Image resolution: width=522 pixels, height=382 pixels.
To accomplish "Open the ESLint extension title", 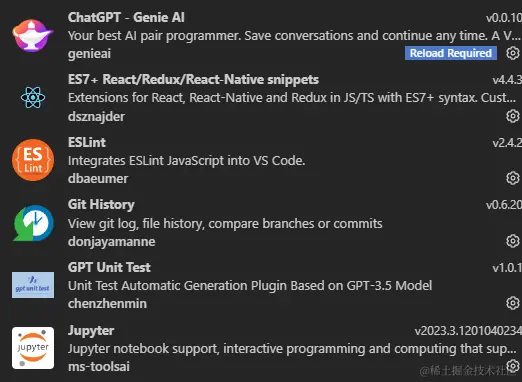I will coord(87,142).
